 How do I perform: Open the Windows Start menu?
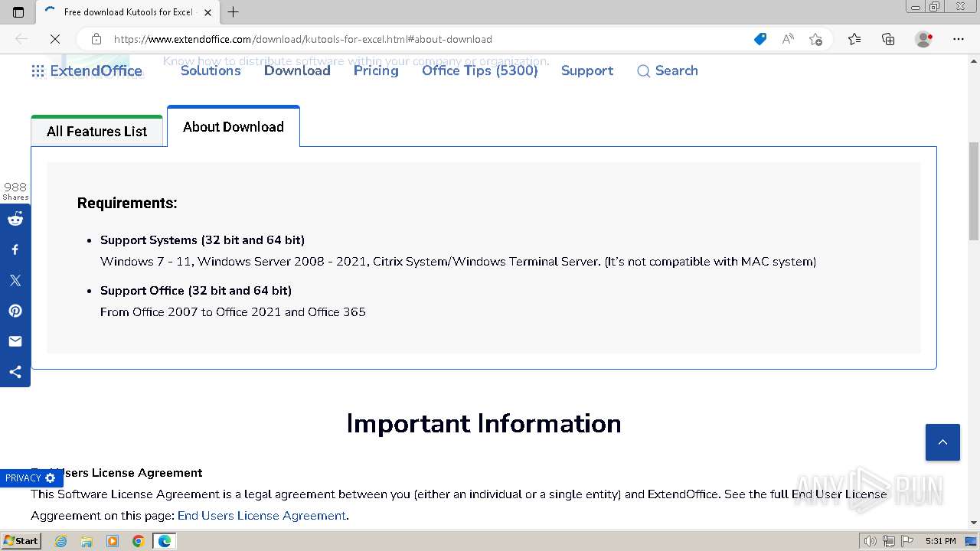click(21, 541)
